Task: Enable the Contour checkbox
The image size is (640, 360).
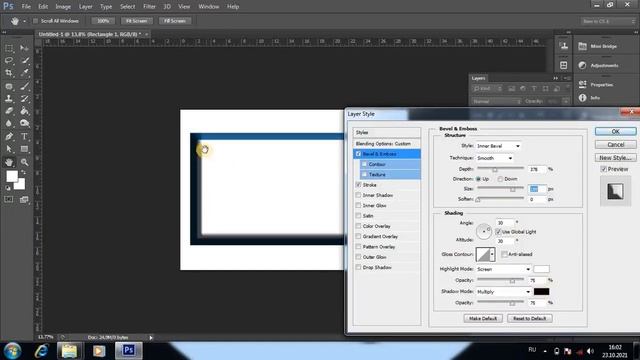Action: [364, 164]
